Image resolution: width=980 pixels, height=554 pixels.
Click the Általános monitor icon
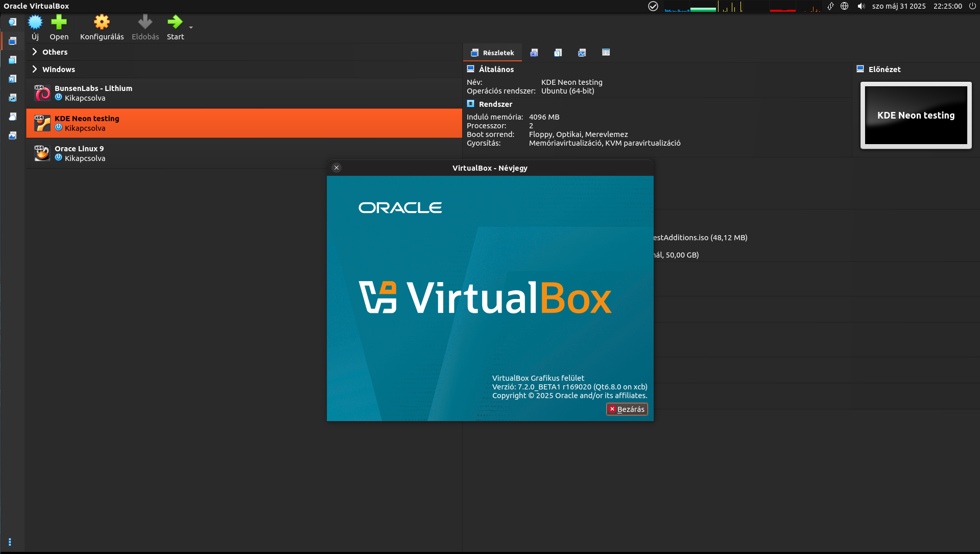tap(471, 68)
